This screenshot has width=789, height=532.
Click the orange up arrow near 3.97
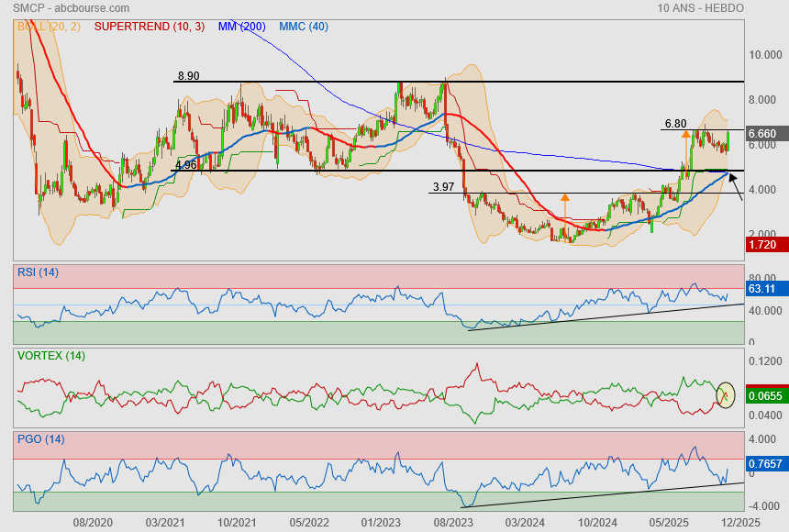[x=565, y=196]
